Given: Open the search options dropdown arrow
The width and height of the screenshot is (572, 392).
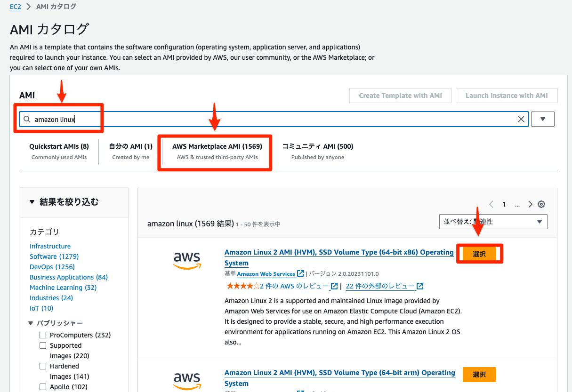Looking at the screenshot, I should (542, 119).
